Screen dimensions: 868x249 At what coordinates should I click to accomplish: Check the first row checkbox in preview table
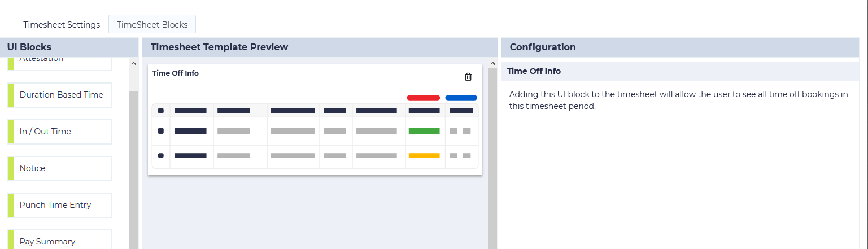coord(161,131)
